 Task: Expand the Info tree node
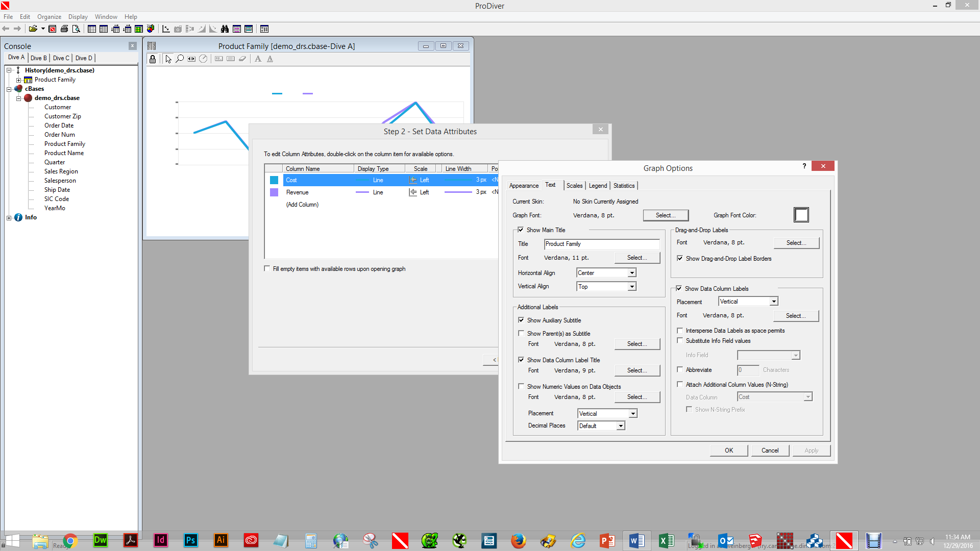tap(9, 218)
